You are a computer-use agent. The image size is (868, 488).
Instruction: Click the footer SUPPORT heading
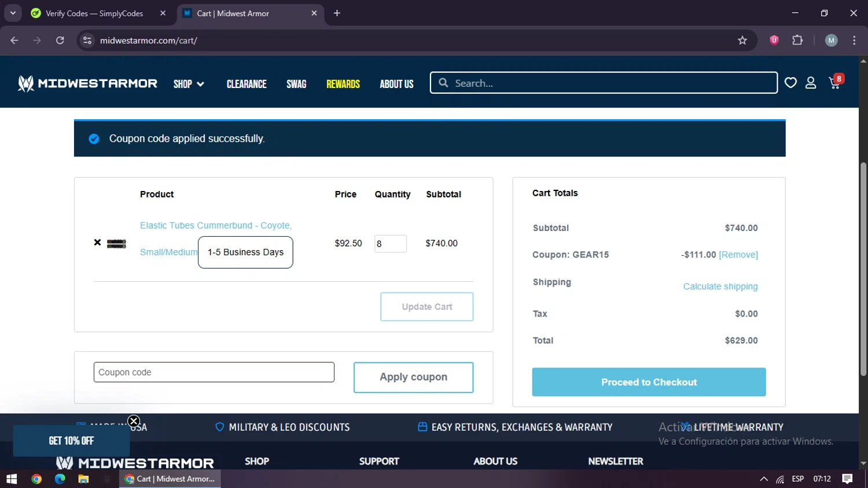point(379,461)
